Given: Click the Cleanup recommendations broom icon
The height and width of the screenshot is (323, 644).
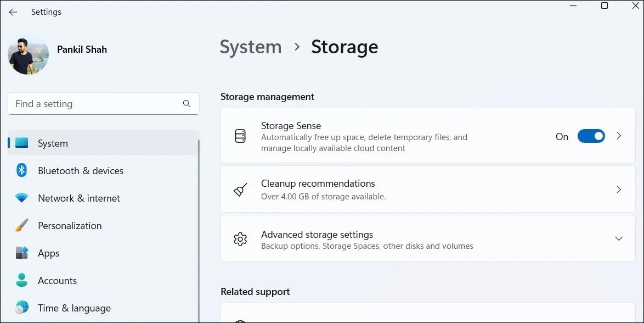Looking at the screenshot, I should pos(240,189).
